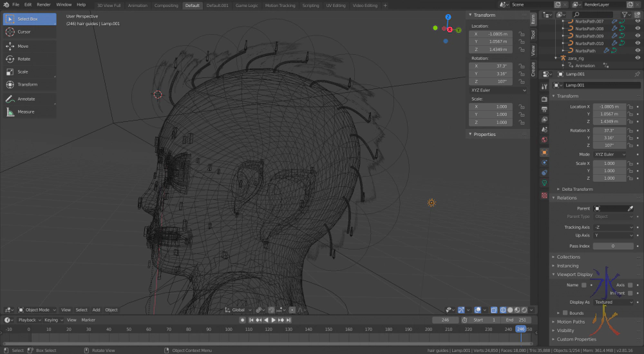Viewport: 644px width, 354px height.
Task: Open XYZ Euler dropdown in sidebar
Action: pos(498,90)
